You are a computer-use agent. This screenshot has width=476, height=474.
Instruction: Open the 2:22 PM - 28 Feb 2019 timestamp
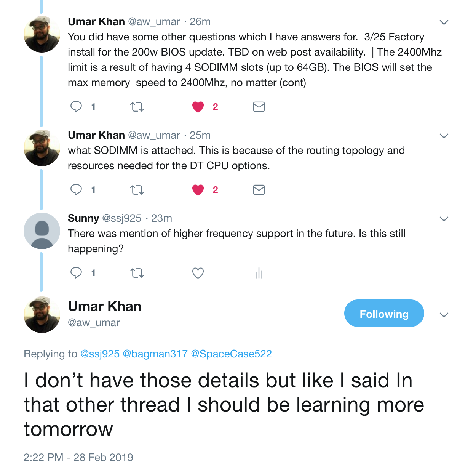click(x=78, y=457)
